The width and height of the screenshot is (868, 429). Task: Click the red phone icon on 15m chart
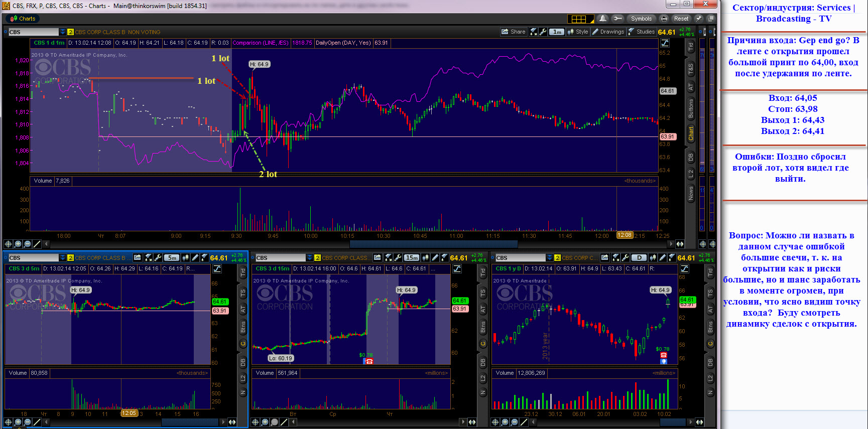(x=369, y=361)
